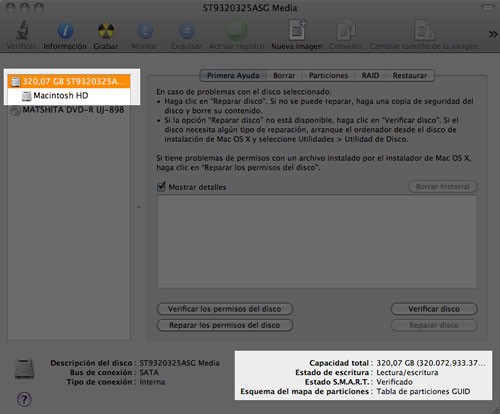Show more toolbar items via chevron
The image size is (500, 414).
tap(493, 34)
